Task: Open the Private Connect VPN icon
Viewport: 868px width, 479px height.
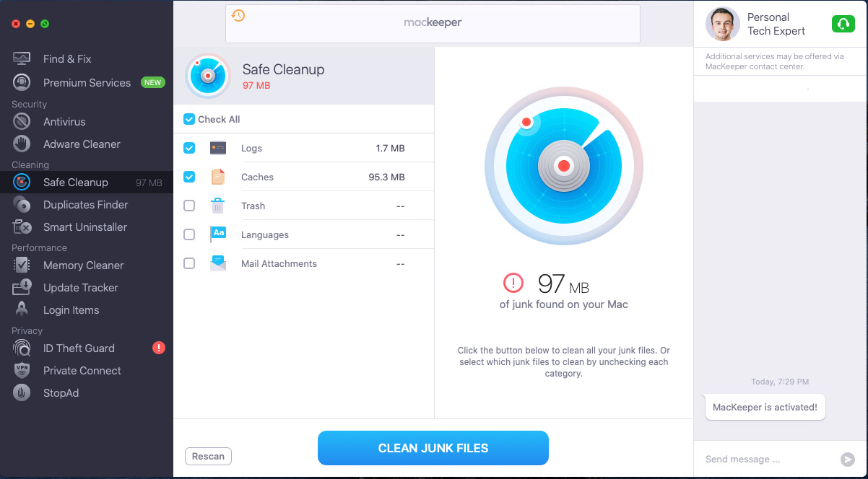Action: pos(22,371)
